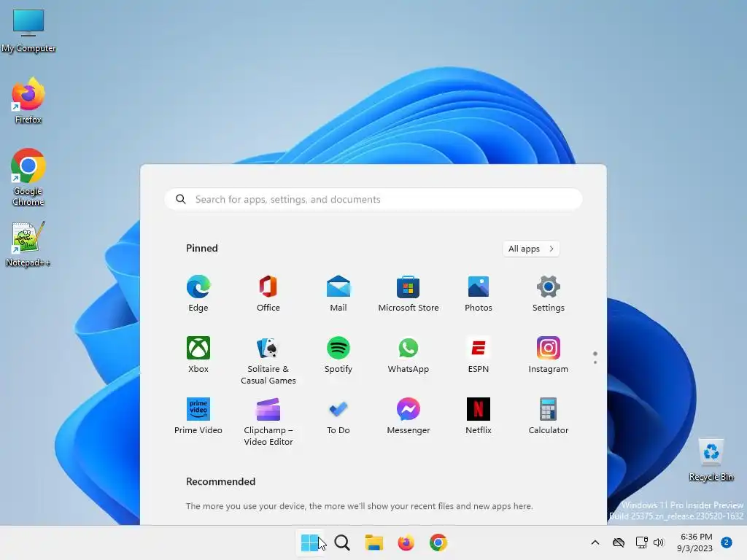Open Settings from pinned apps
This screenshot has width=747, height=560.
pos(549,293)
